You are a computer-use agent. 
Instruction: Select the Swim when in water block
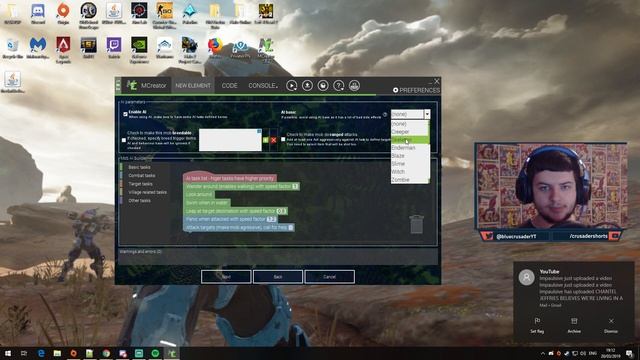[x=207, y=202]
